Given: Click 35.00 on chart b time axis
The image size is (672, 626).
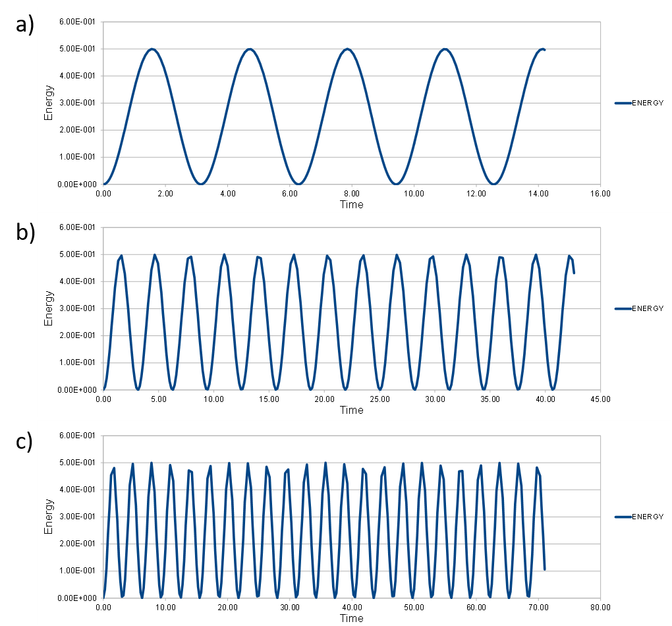Looking at the screenshot, I should (x=490, y=399).
